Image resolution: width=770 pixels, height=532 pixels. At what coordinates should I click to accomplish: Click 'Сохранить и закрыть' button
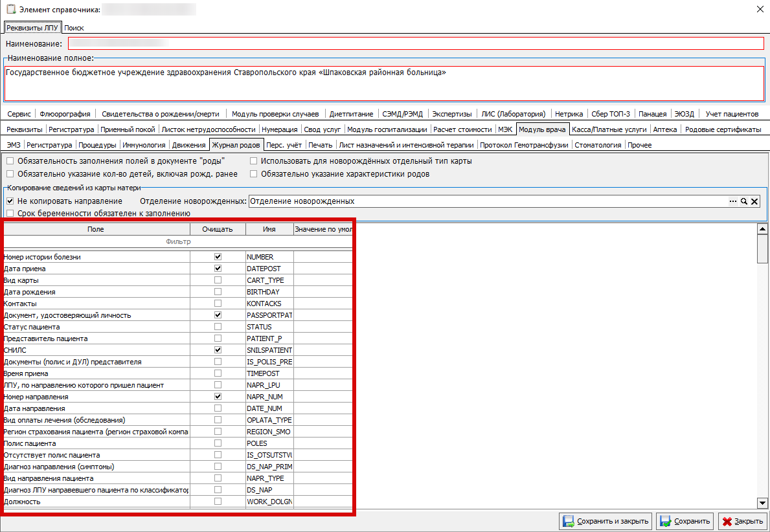(x=606, y=521)
